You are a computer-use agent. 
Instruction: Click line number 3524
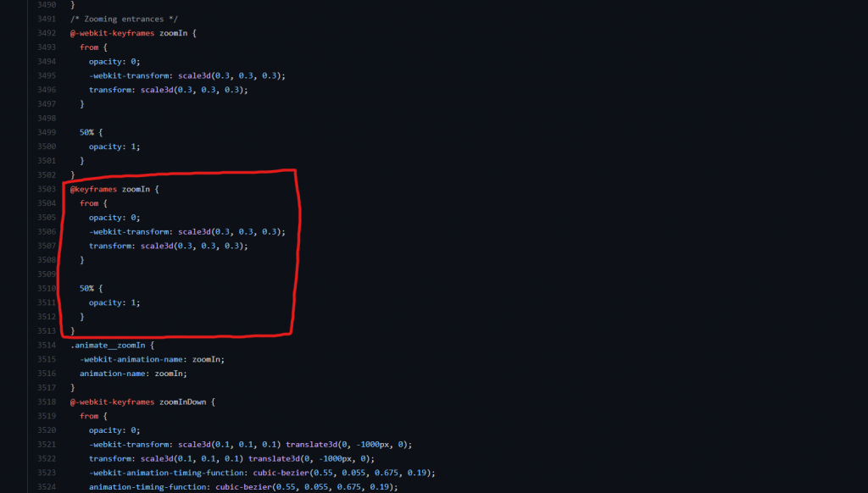(x=47, y=487)
